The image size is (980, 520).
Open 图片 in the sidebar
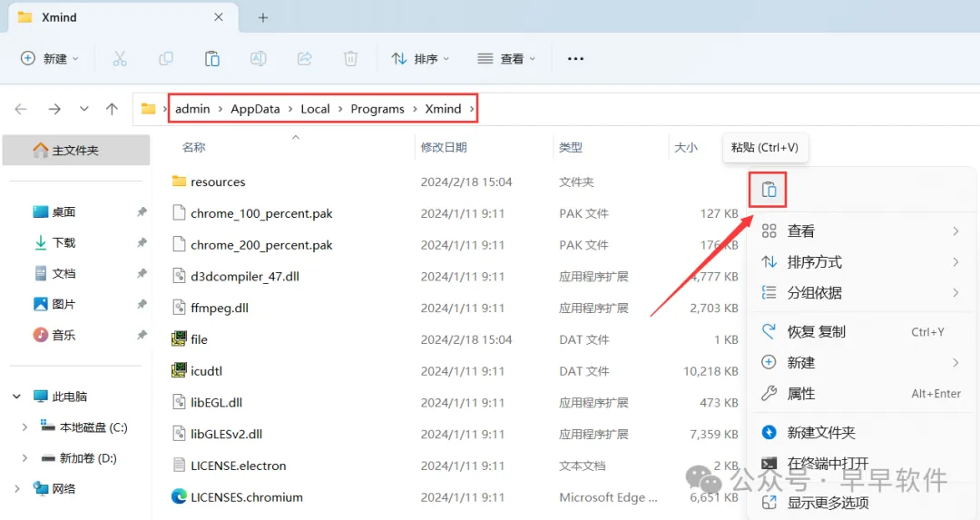tap(64, 304)
